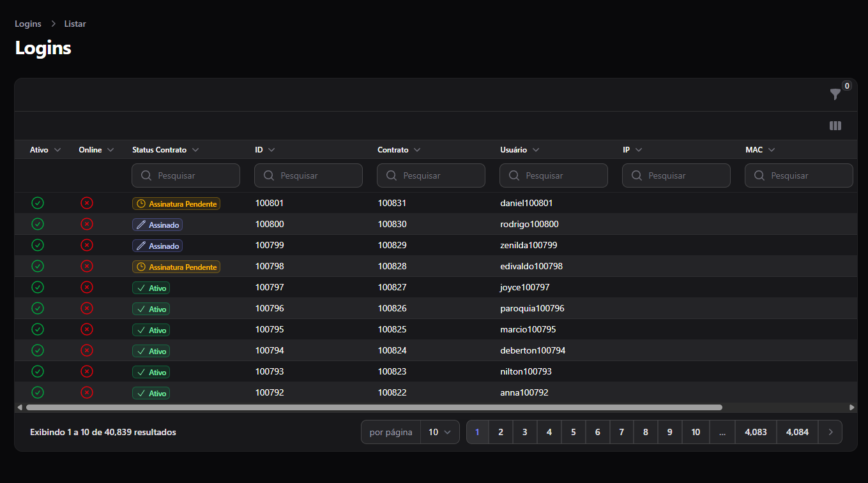
Task: Click the green Ativo check for anna100792
Action: (x=38, y=392)
